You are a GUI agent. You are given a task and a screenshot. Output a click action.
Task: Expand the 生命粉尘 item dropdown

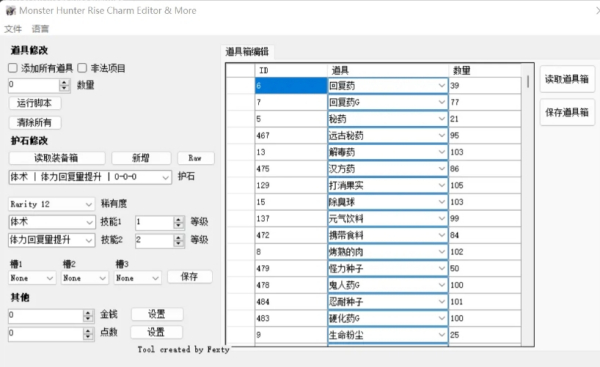441,335
